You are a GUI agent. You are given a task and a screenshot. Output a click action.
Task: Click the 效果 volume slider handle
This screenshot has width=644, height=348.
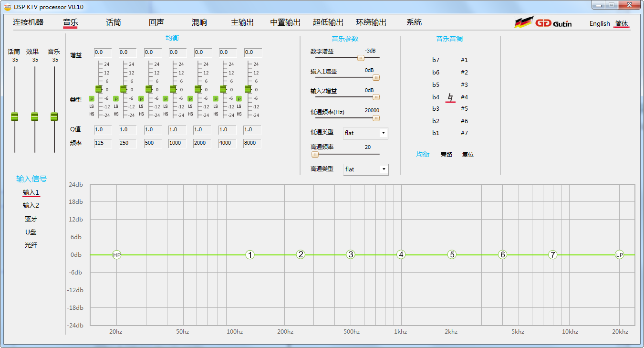pos(34,116)
